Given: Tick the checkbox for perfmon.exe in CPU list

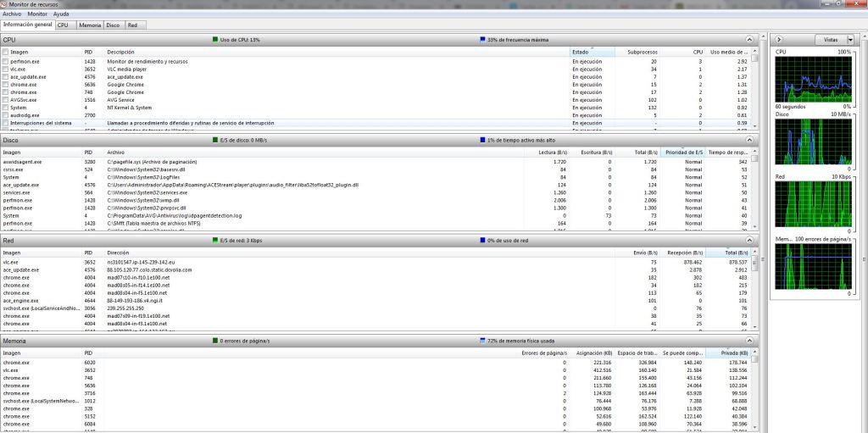Looking at the screenshot, I should coord(6,62).
